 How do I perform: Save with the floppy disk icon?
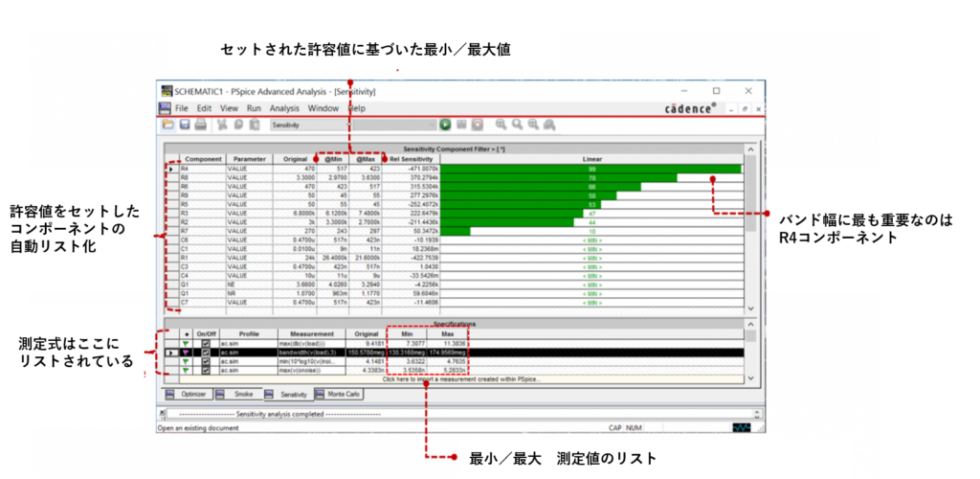tap(185, 125)
